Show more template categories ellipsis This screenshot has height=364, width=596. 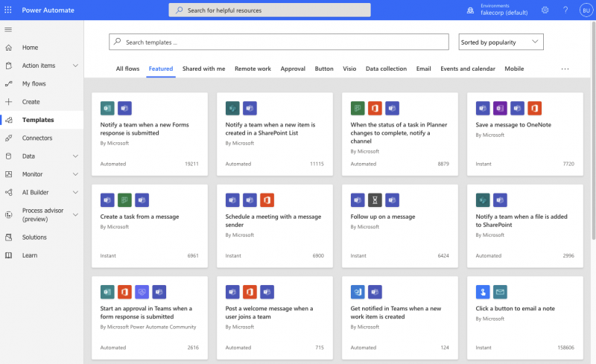click(x=565, y=68)
